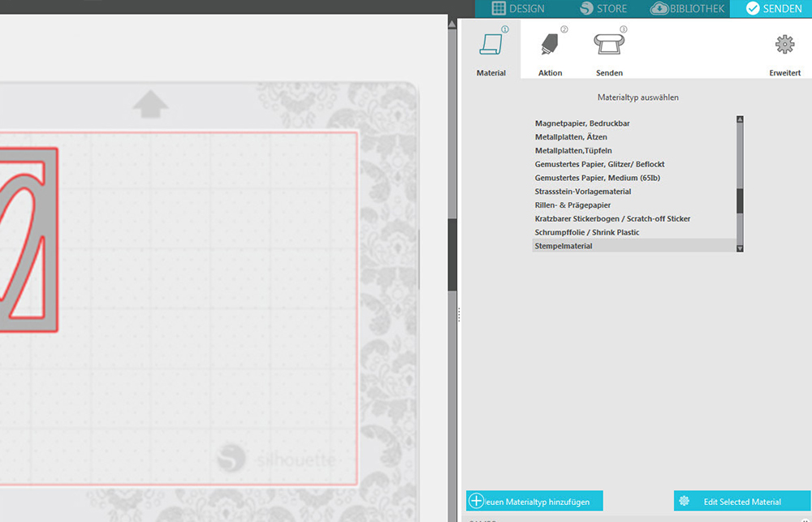Open the Aktion panel icon
Screen dimensions: 812x522
point(550,45)
